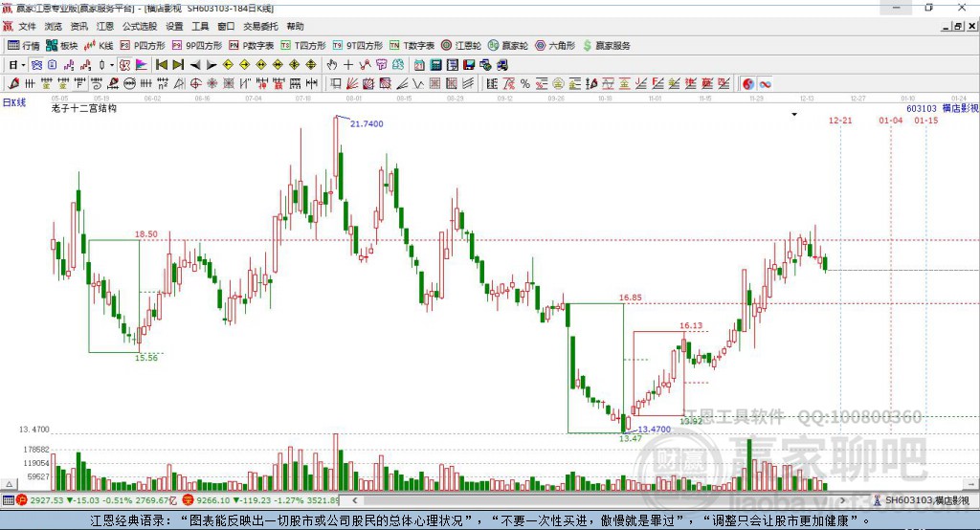Select the Gann fan lines tool
The image size is (980, 530).
click(x=352, y=84)
